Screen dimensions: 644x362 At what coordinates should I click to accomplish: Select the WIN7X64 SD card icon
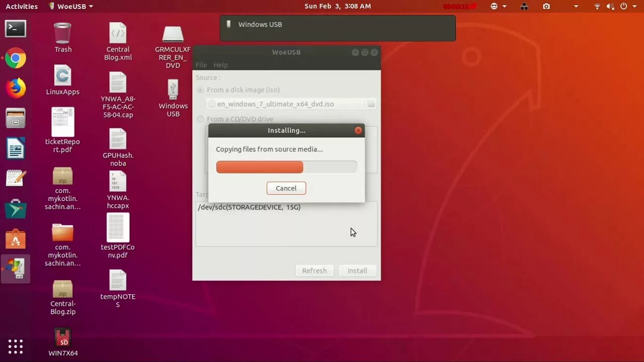(63, 342)
